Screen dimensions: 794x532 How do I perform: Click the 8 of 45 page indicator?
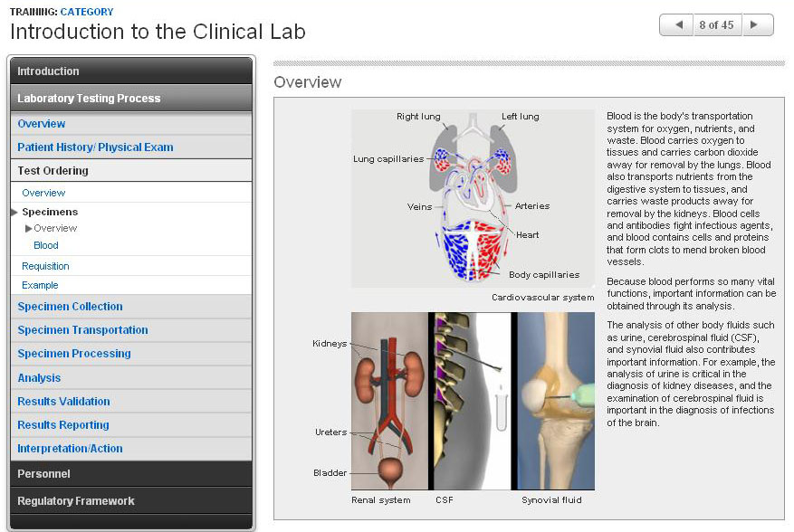click(716, 25)
